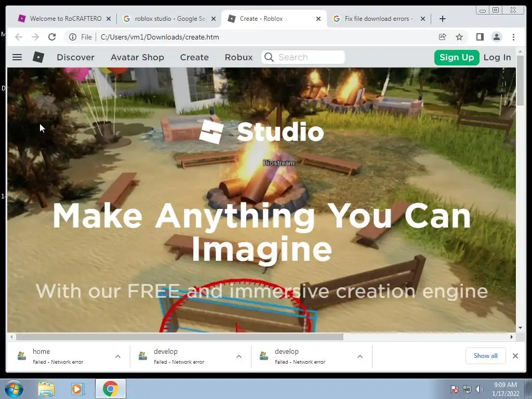Screen dimensions: 532x399
Task: Click the address bar URL text
Action: coord(160,37)
